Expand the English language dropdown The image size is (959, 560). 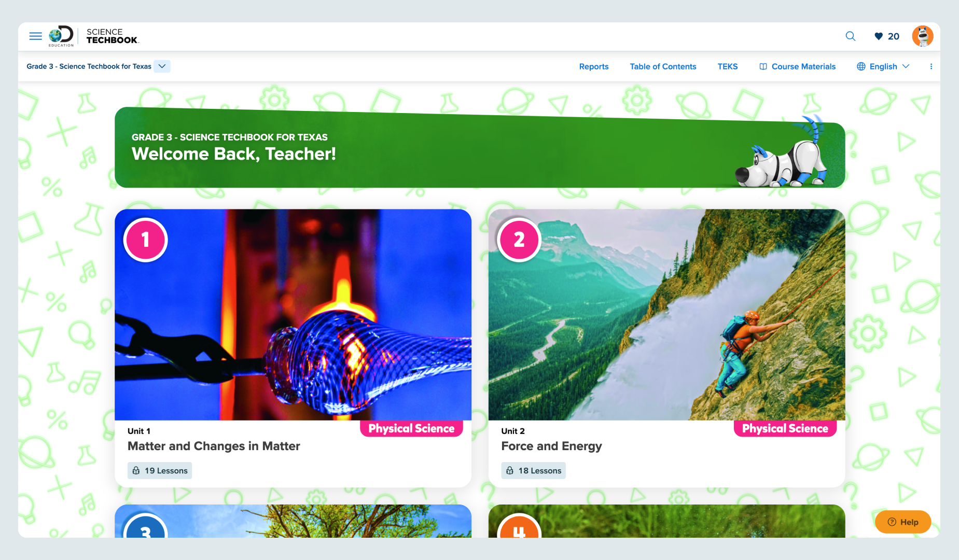pyautogui.click(x=906, y=66)
